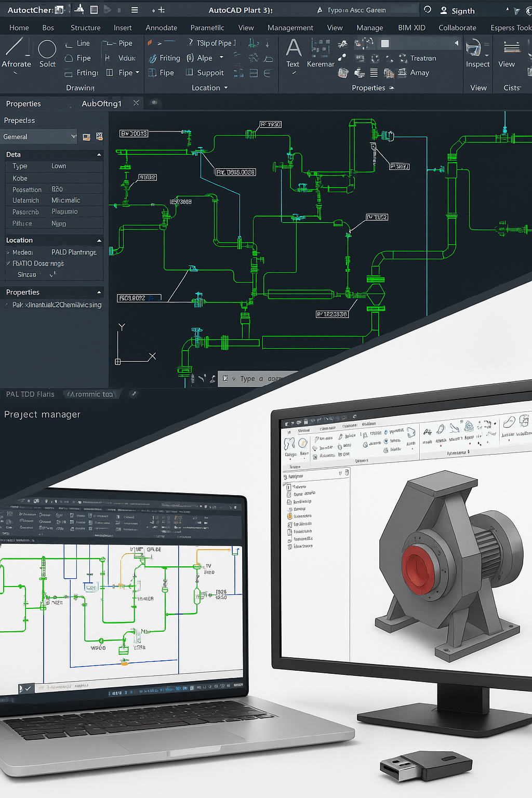The height and width of the screenshot is (798, 532).
Task: Expand the Location ribbon panel dropdown
Action: [x=226, y=88]
